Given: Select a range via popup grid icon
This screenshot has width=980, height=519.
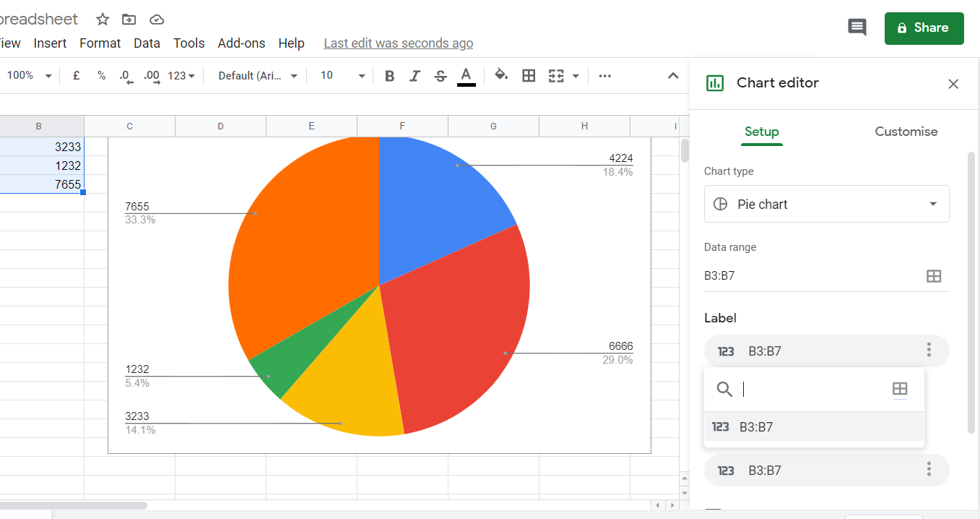Looking at the screenshot, I should [x=900, y=389].
